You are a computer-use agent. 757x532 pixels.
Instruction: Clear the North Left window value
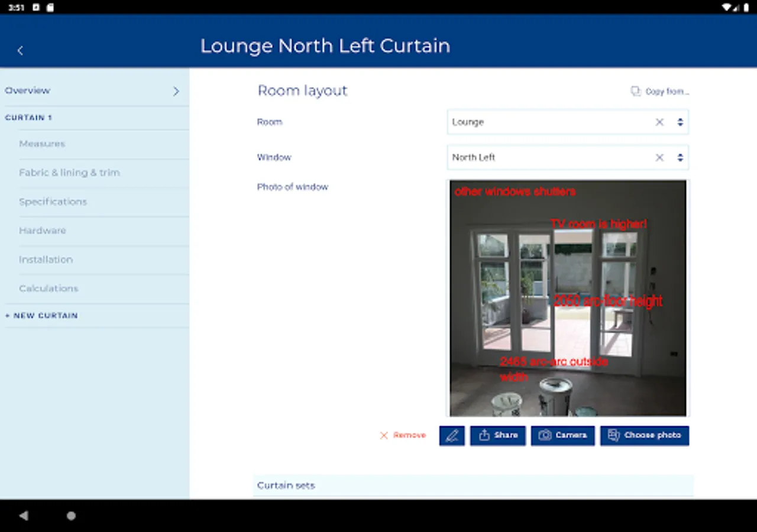(x=659, y=158)
